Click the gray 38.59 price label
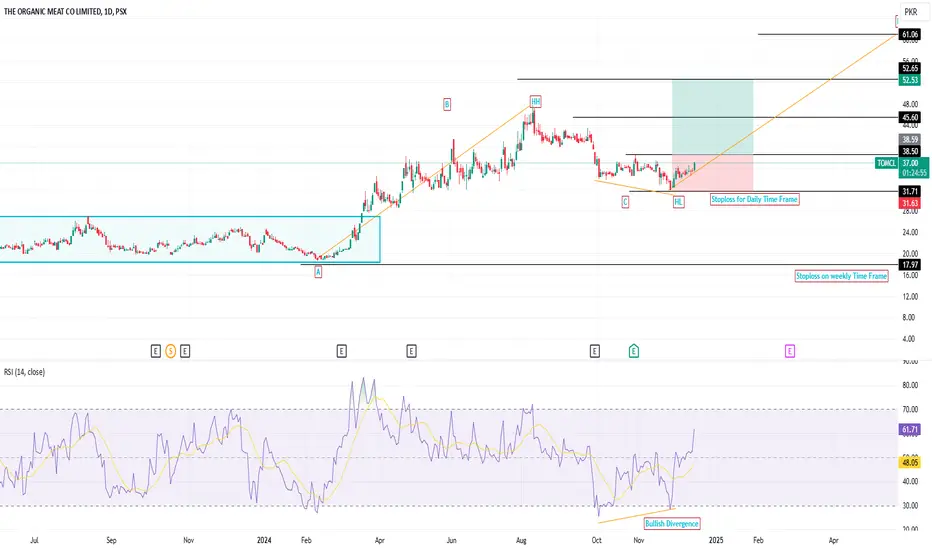The image size is (932, 550). (910, 140)
